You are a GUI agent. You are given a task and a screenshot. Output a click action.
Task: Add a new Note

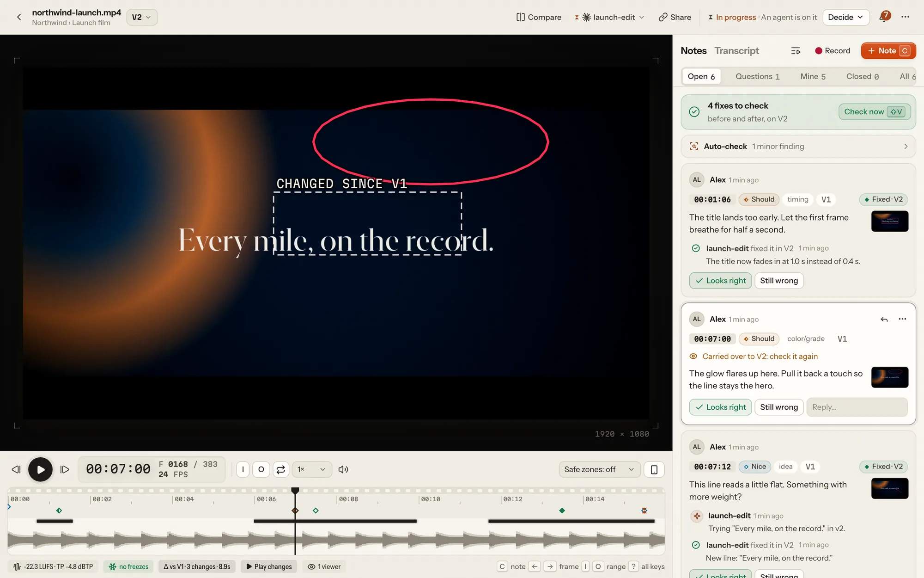[x=888, y=51]
